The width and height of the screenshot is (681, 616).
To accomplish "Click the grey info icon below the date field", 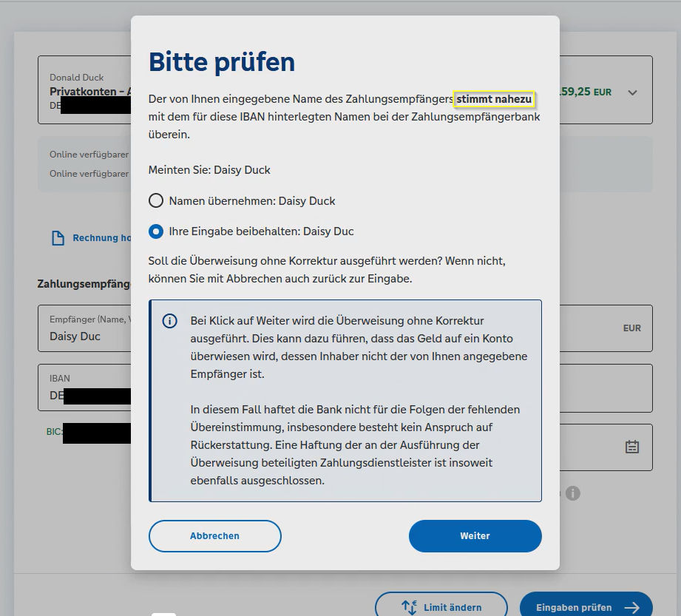I will point(573,493).
